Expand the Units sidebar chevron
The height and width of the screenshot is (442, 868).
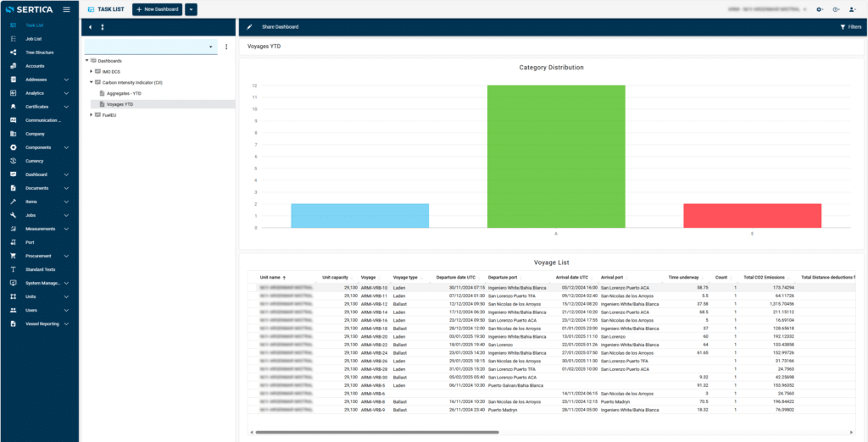click(x=66, y=296)
